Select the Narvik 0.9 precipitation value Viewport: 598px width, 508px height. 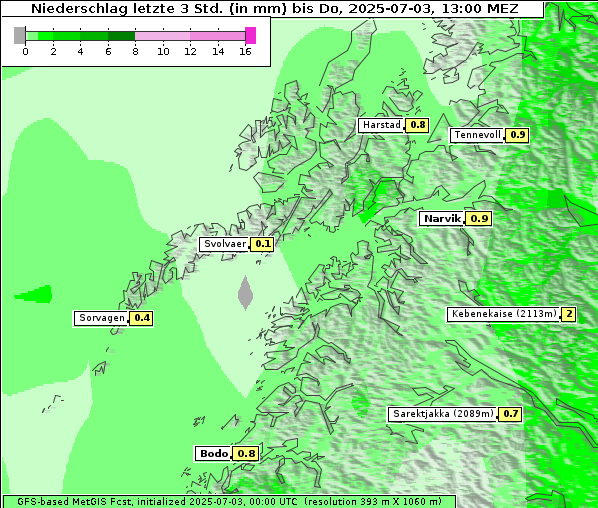click(x=479, y=219)
